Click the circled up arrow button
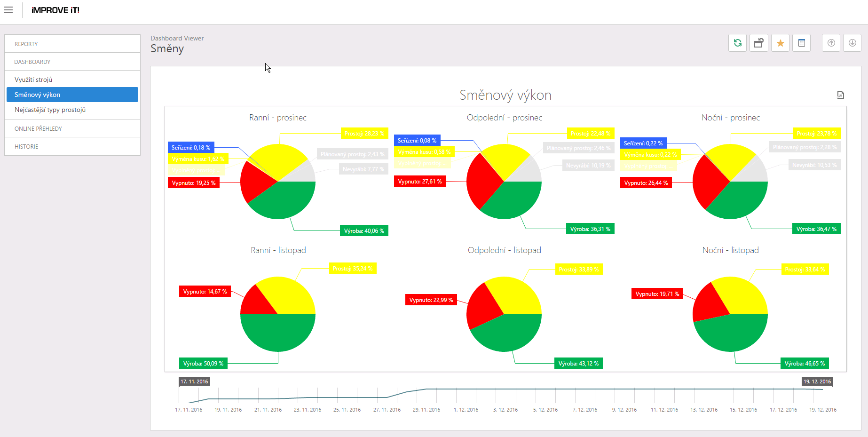Viewport: 868px width, 437px height. 831,43
